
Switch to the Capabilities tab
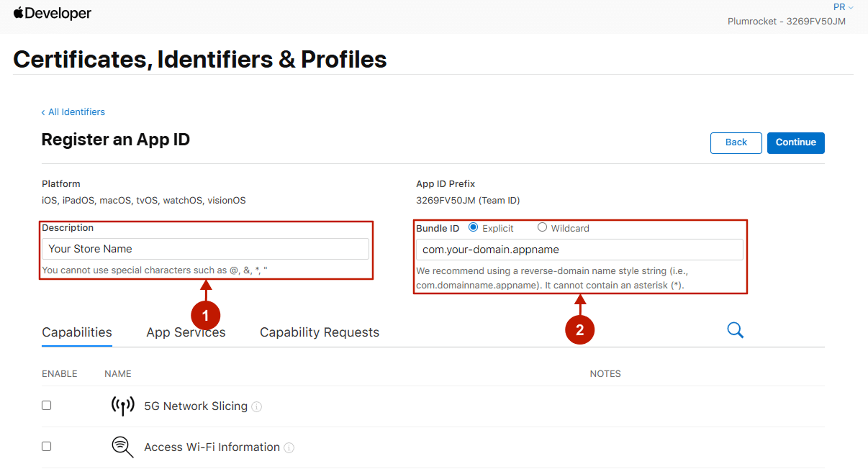click(x=77, y=332)
